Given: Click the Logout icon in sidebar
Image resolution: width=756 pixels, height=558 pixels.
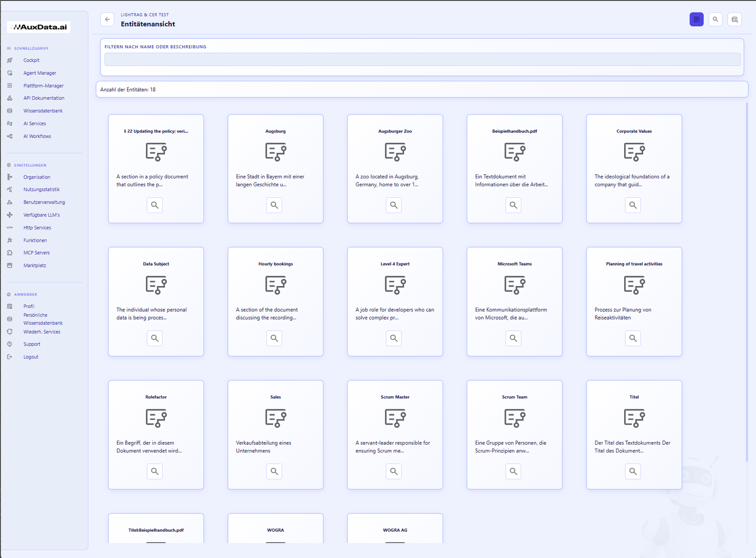Looking at the screenshot, I should [9, 357].
